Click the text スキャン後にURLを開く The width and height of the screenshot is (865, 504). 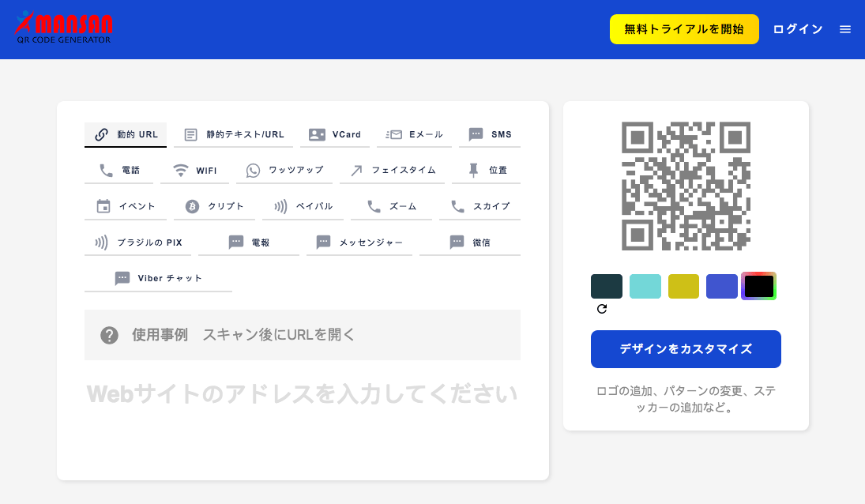[279, 335]
